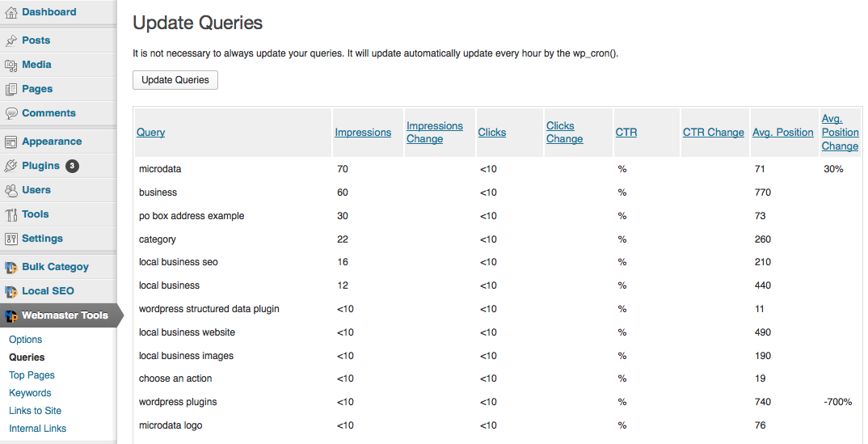Click the Plugins update count badge

(72, 166)
